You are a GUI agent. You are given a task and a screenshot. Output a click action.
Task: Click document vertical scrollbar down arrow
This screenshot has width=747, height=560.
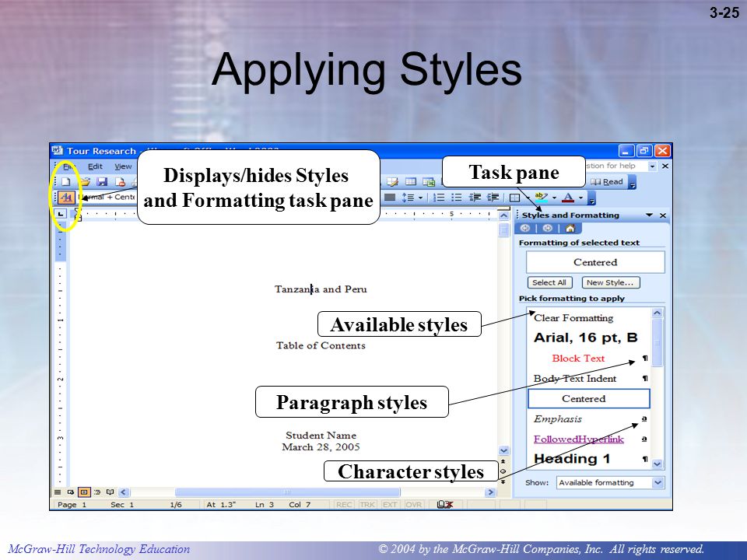(503, 450)
